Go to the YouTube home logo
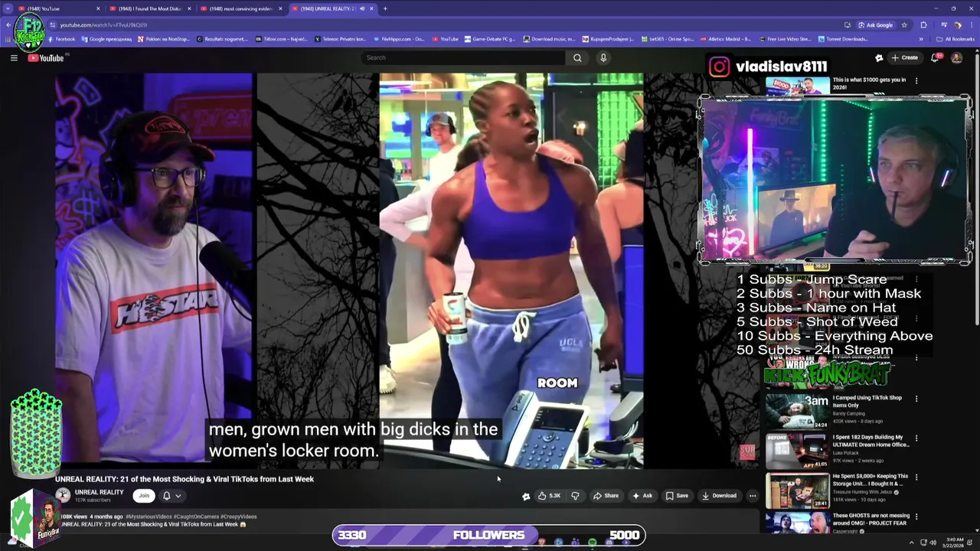The image size is (980, 551). click(46, 58)
